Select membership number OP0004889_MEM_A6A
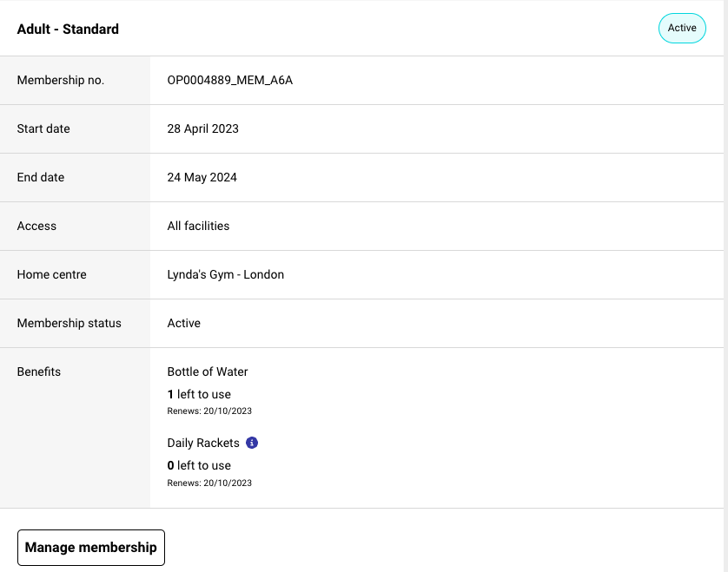728x572 pixels. 230,80
